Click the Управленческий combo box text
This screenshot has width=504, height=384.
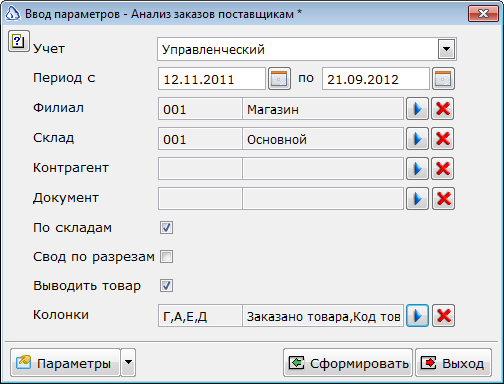coord(213,50)
